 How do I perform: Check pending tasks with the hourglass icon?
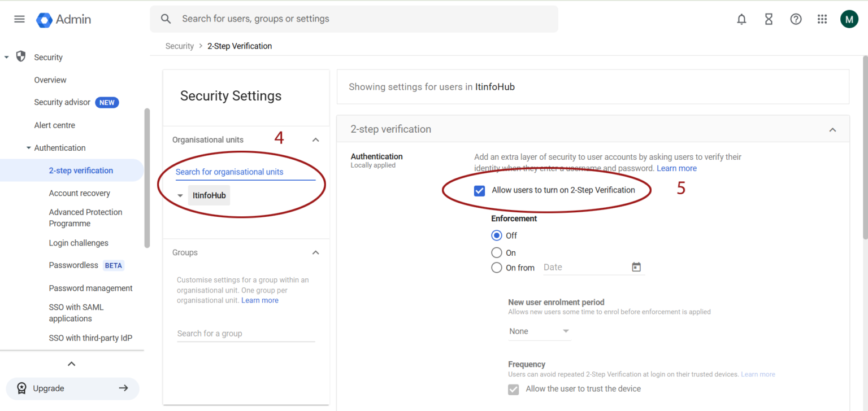[x=769, y=19]
